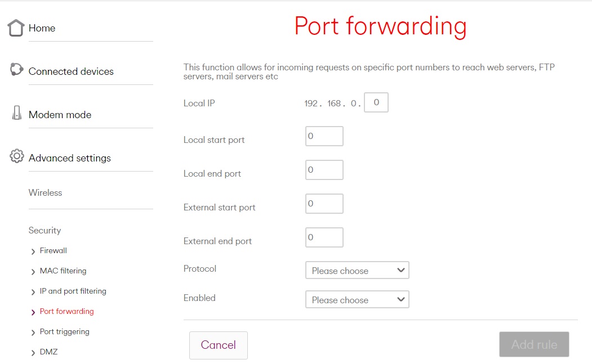This screenshot has width=592, height=364.
Task: Click the Advanced settings gear icon
Action: tap(17, 156)
